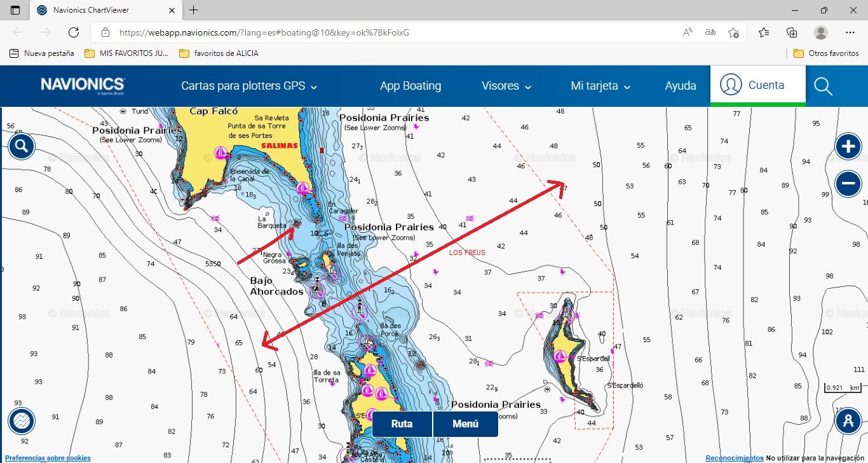Click the Turid wreck label
This screenshot has width=868, height=463.
[x=140, y=111]
